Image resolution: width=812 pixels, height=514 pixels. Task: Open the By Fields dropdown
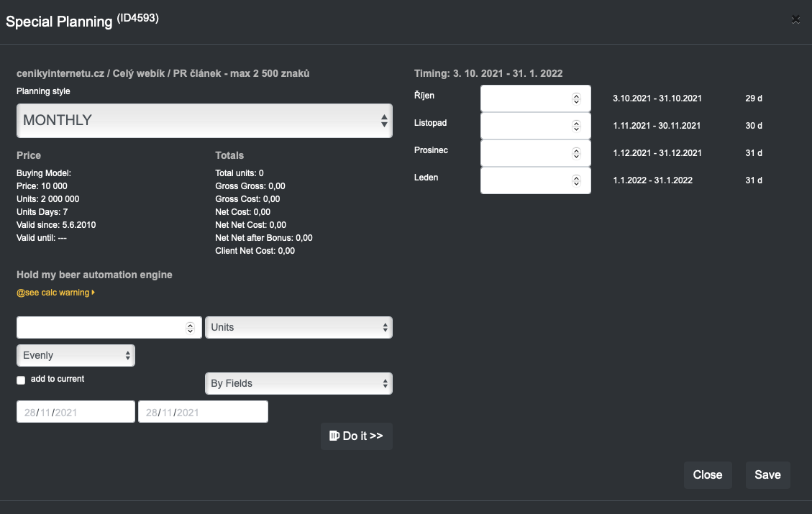298,383
